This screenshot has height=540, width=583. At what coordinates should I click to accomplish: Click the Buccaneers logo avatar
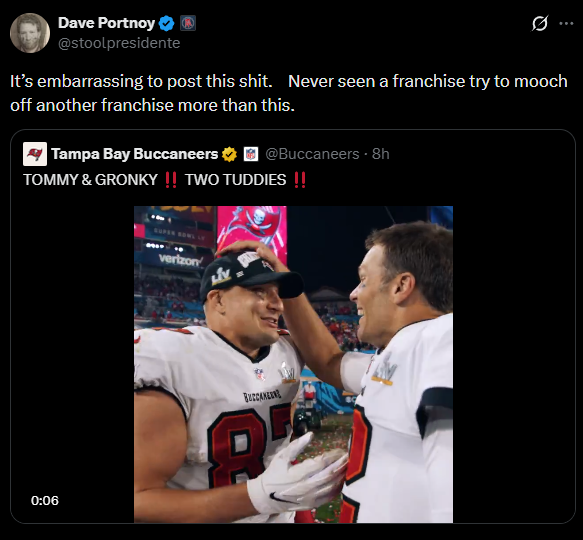pyautogui.click(x=35, y=154)
